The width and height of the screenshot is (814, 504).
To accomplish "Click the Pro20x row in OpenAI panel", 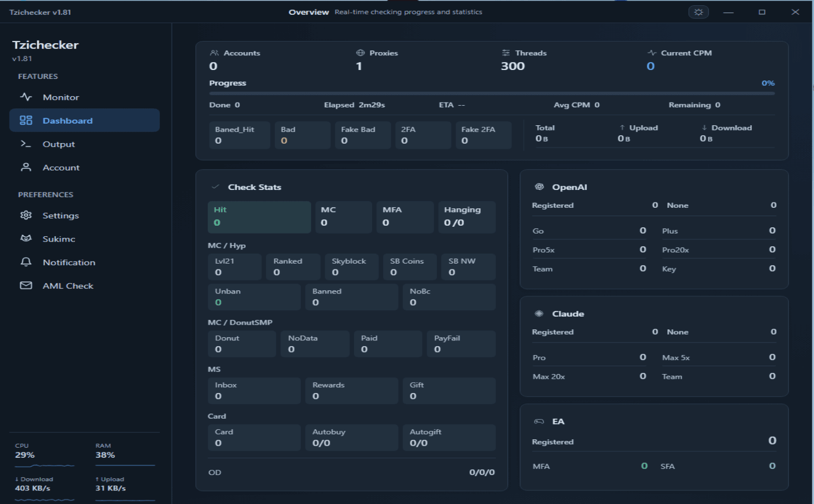I will point(719,249).
